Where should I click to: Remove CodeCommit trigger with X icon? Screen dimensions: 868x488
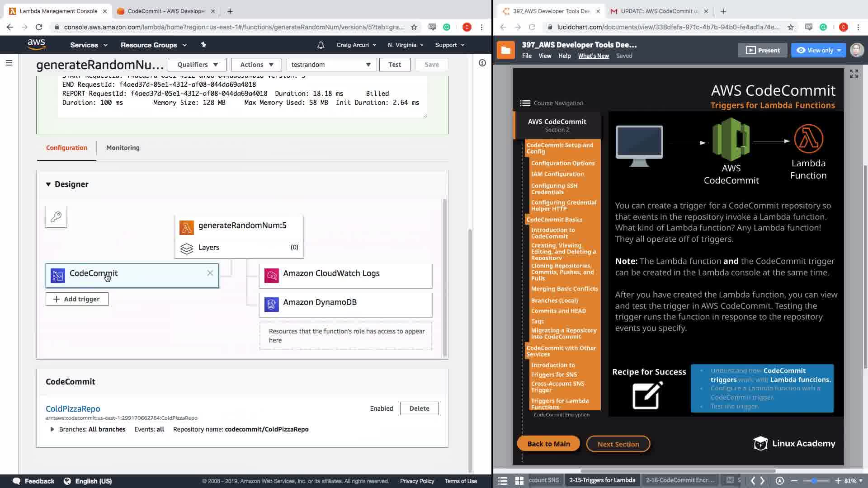(210, 273)
